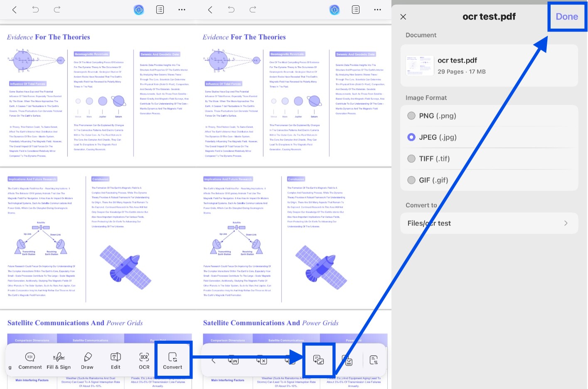Click 'Conclusion' label in middle panel

coord(296,179)
